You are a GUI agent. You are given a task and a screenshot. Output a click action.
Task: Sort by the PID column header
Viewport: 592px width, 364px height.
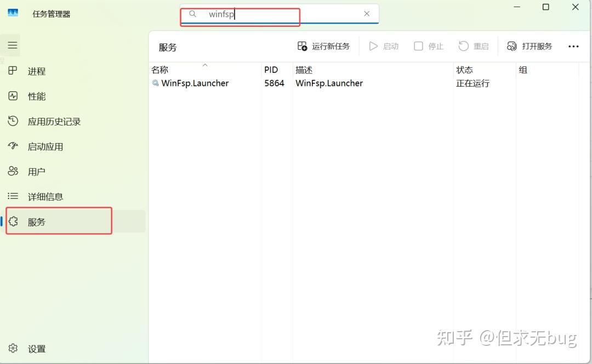coord(276,70)
